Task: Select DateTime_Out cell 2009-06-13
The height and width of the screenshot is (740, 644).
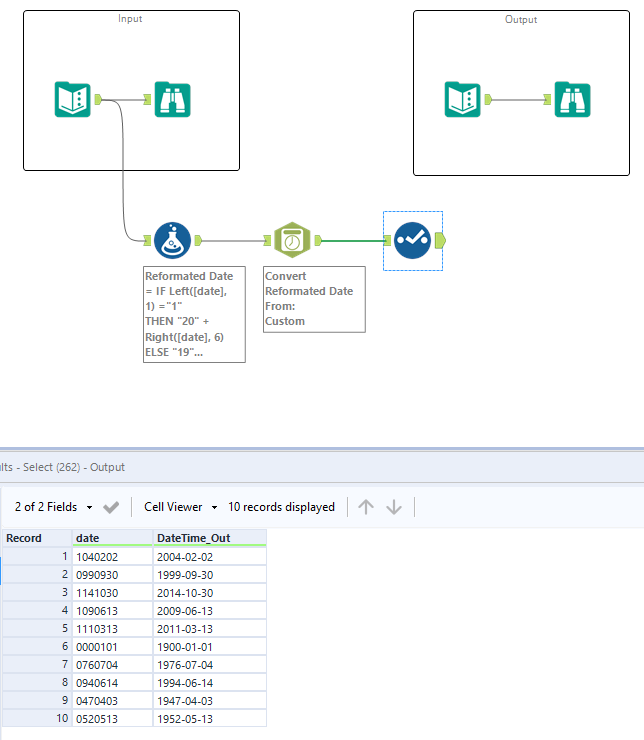Action: [209, 611]
